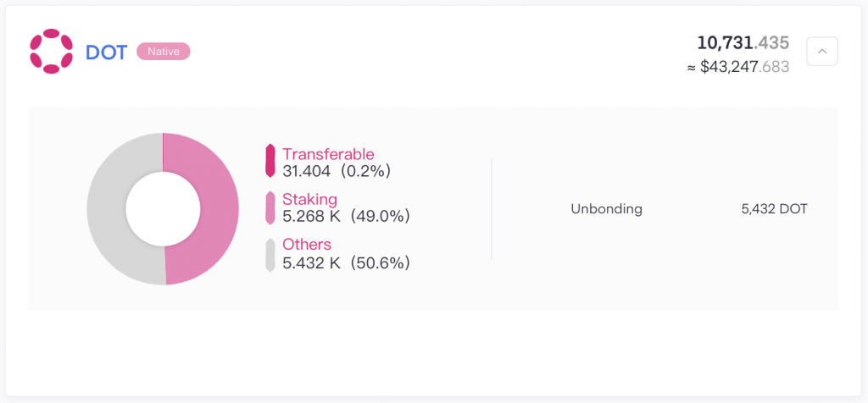The height and width of the screenshot is (403, 868).
Task: Click the USD value $43,247.683
Action: (x=738, y=67)
